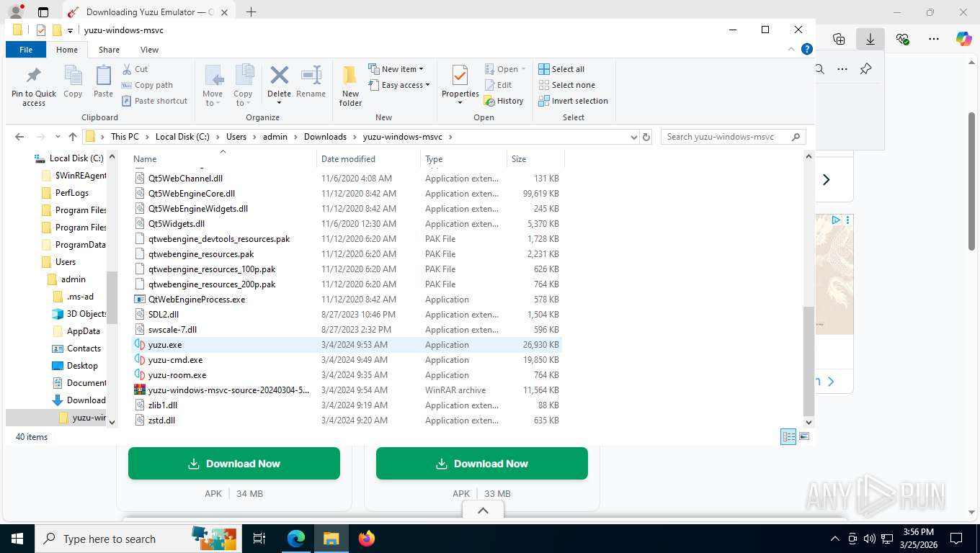Click the Windows Start button
The image size is (980, 553).
pos(17,538)
